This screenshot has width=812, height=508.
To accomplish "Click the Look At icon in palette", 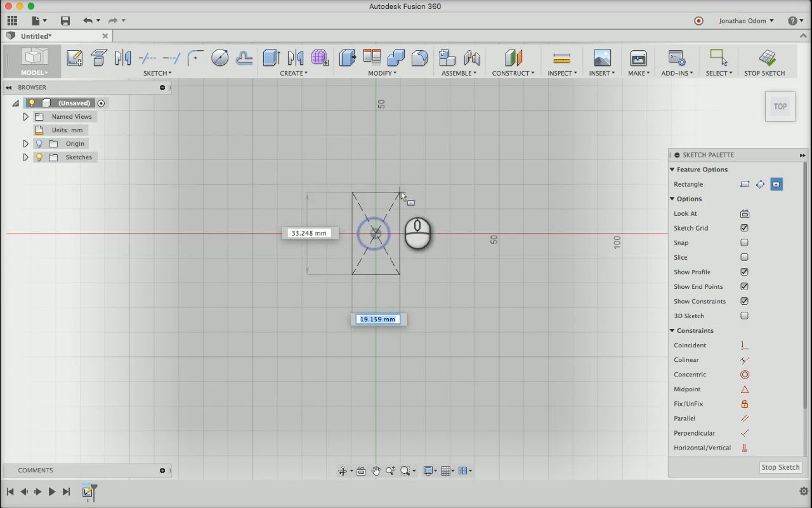I will (745, 214).
